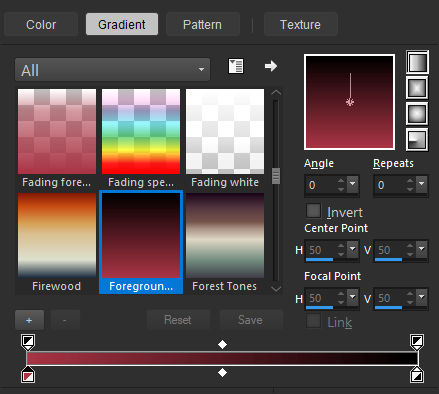Open the Angle value dropdown arrow

tap(352, 184)
